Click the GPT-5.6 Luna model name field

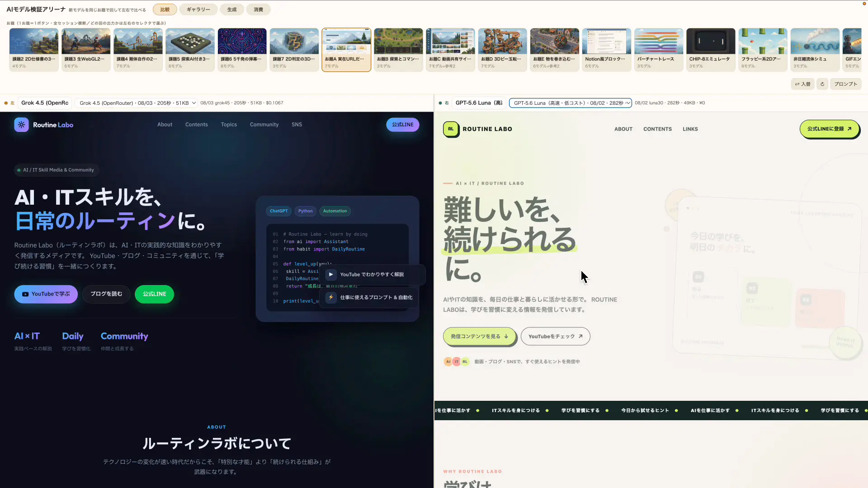479,103
